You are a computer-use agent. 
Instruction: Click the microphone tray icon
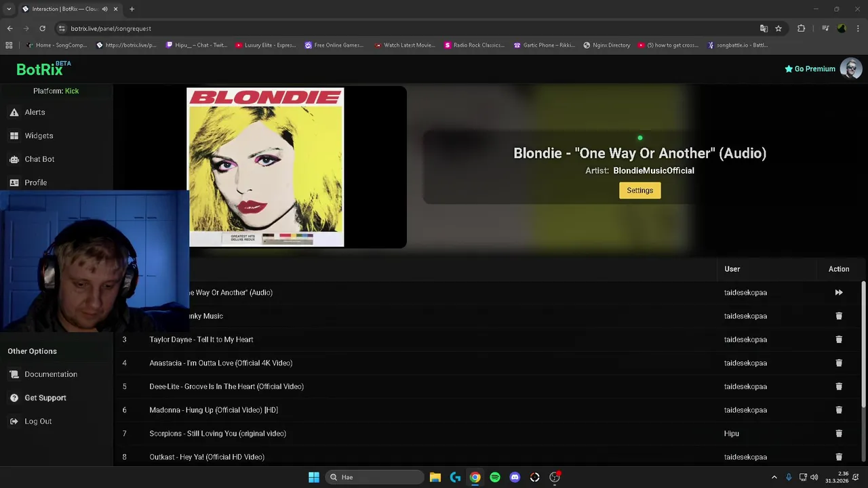(x=789, y=477)
